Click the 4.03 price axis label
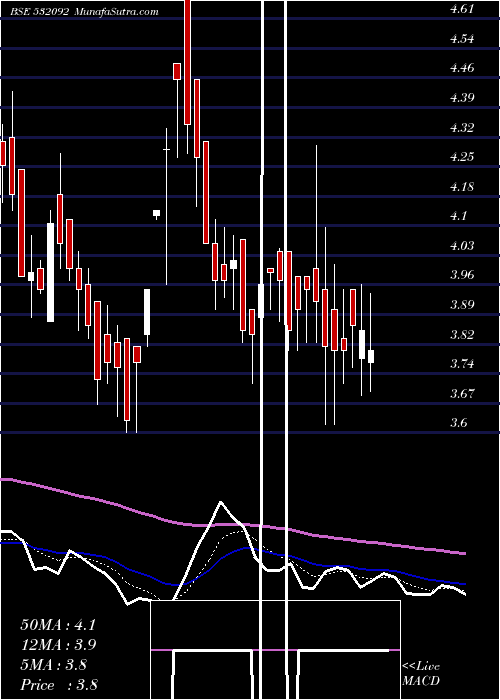Screen dimensions: 500x700 pos(462,246)
